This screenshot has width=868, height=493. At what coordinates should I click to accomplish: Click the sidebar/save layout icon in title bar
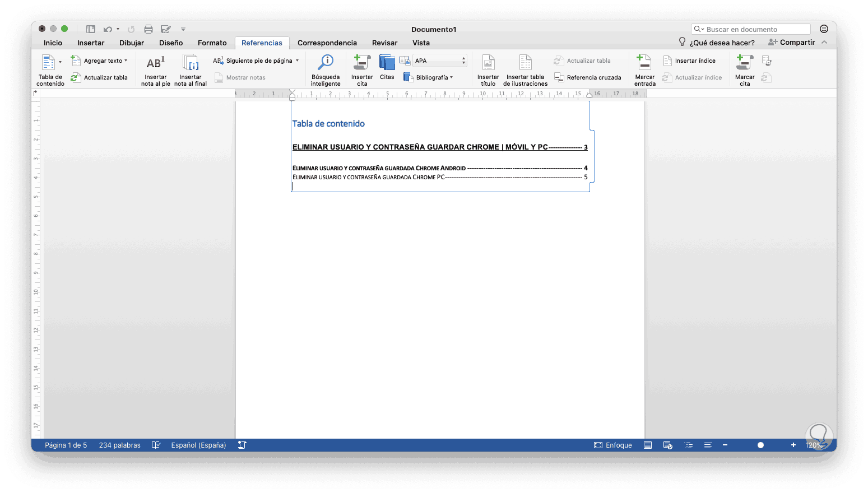click(x=90, y=29)
